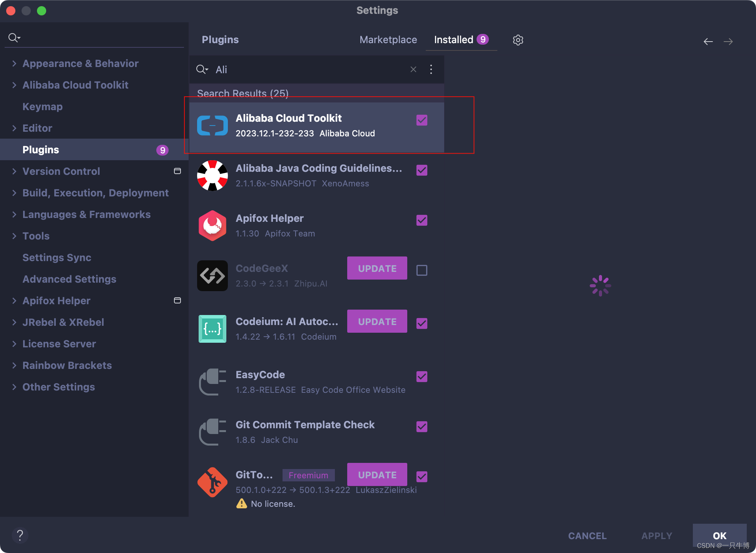Click the GitToolBox plugin icon
The width and height of the screenshot is (756, 553).
pyautogui.click(x=212, y=482)
